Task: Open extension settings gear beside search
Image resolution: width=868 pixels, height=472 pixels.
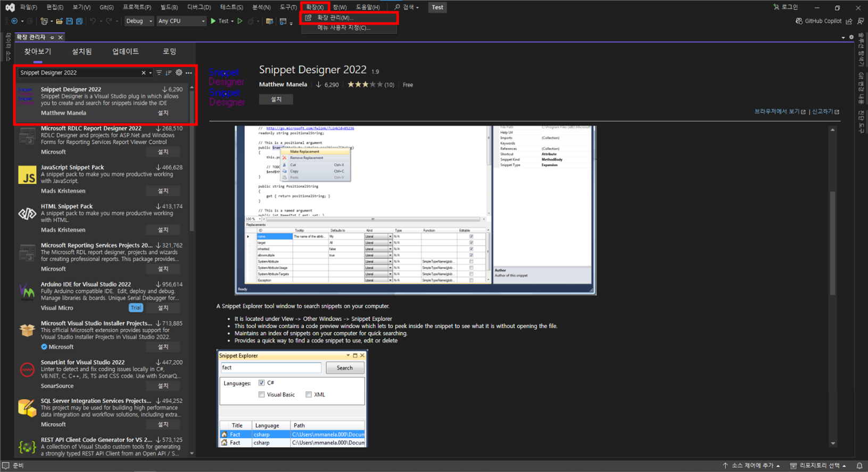Action: [x=179, y=73]
